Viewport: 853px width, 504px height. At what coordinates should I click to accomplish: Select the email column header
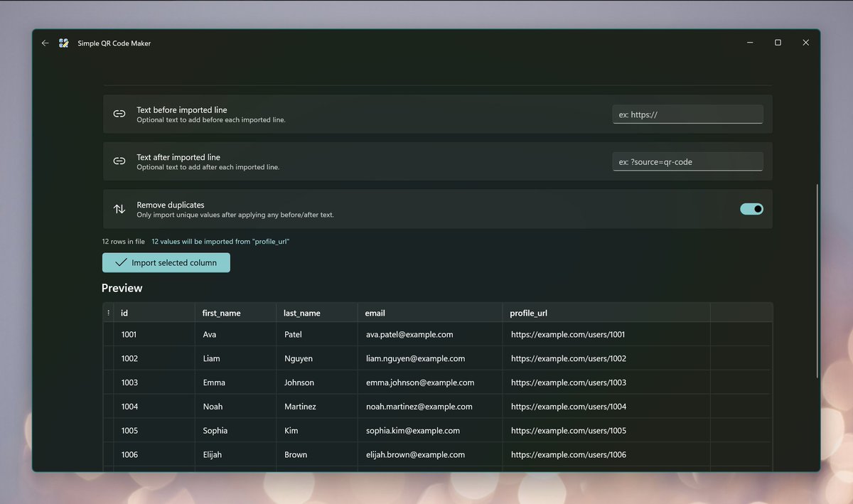pyautogui.click(x=430, y=313)
